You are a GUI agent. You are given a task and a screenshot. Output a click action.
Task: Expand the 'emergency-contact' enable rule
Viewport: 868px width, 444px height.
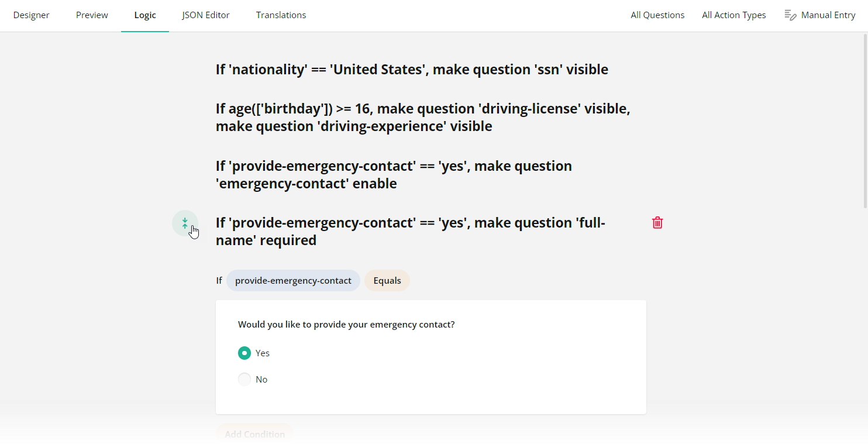393,174
